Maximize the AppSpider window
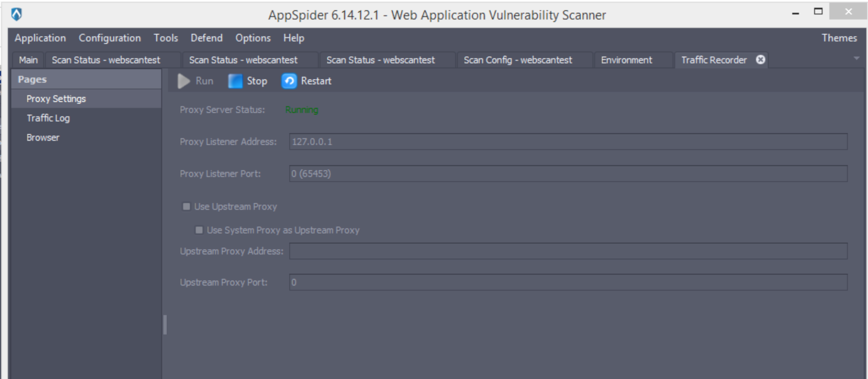Screen dimensions: 868x379 pos(818,12)
